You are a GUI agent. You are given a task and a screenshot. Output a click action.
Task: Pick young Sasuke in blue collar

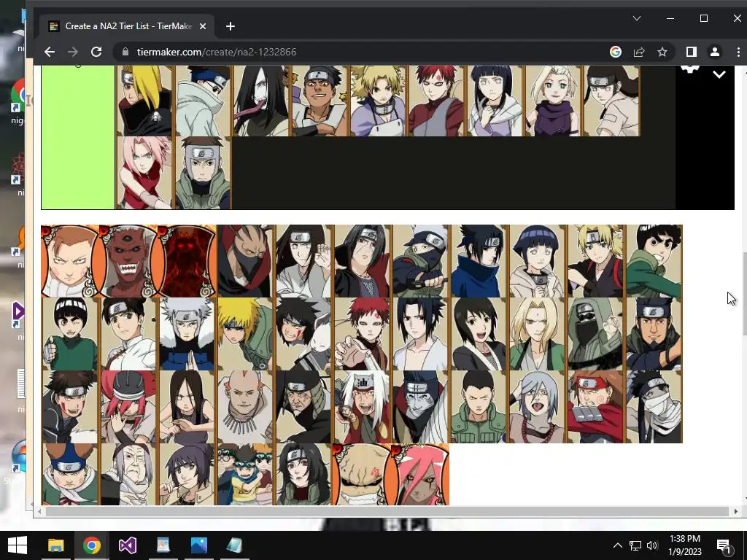479,261
